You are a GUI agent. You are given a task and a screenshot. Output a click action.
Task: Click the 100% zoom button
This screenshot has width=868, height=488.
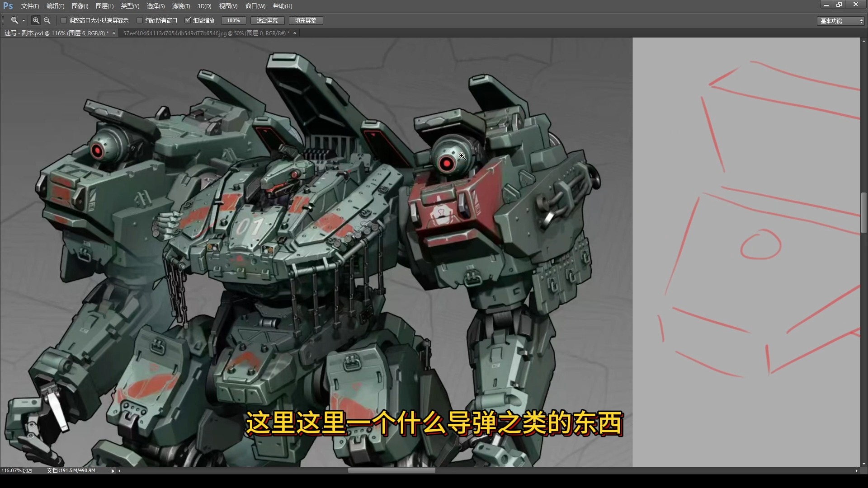click(234, 20)
